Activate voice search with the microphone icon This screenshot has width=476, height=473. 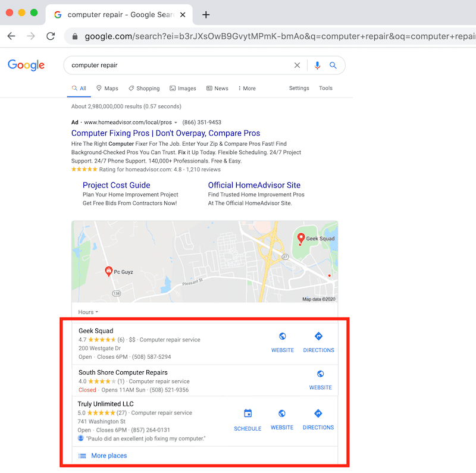coord(317,65)
